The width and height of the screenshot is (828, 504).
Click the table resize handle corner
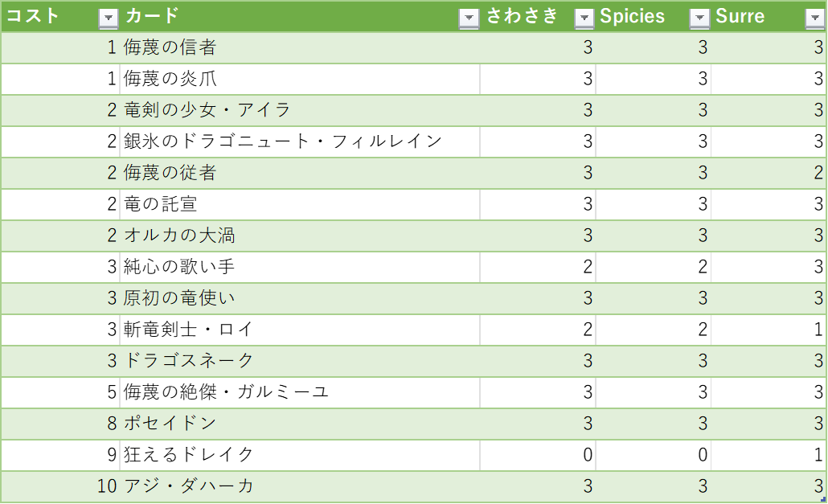[822, 498]
